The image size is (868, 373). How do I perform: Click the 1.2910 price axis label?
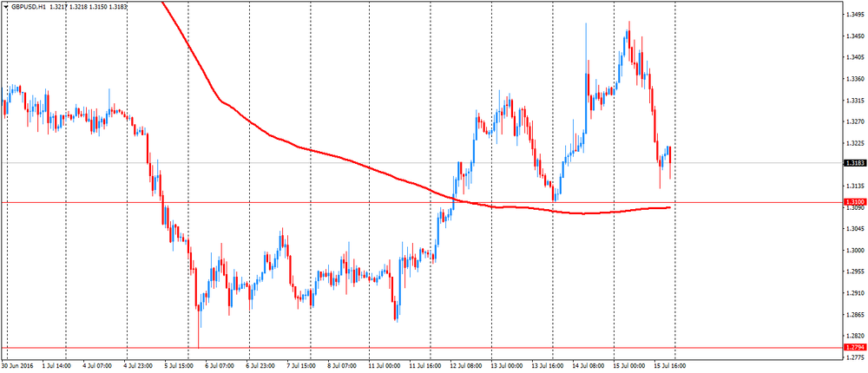[855, 292]
